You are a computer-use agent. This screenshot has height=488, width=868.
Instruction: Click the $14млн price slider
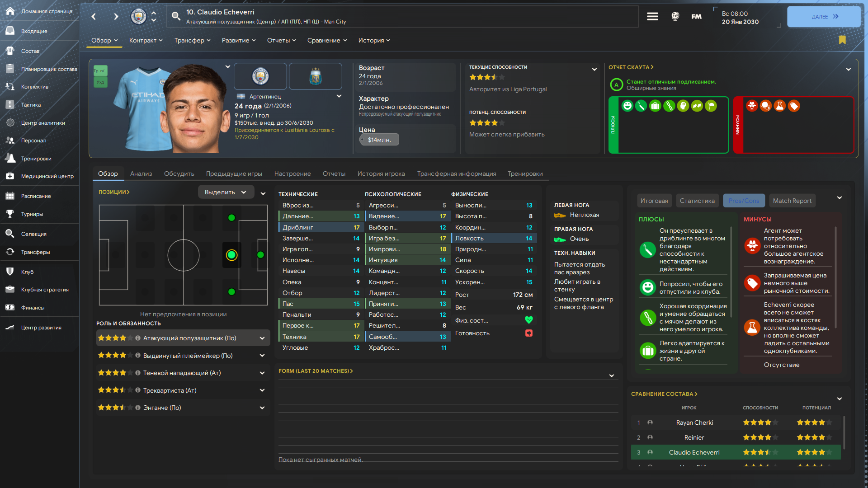[379, 140]
